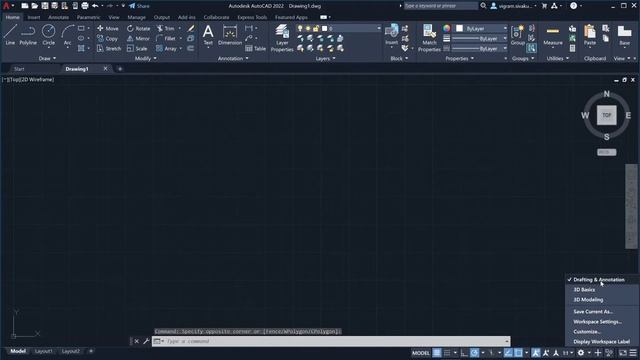Click the Paste button in Clipboard
The width and height of the screenshot is (640, 360).
(590, 34)
